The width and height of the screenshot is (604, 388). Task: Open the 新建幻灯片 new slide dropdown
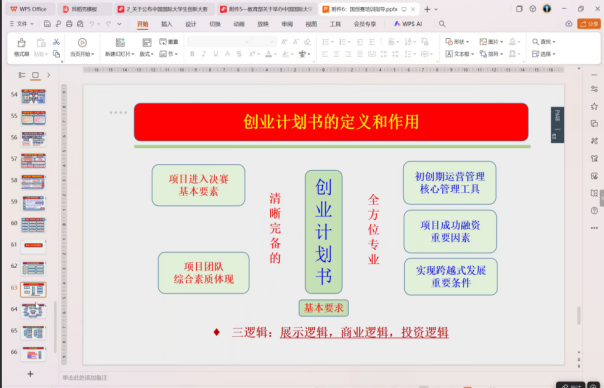119,54
